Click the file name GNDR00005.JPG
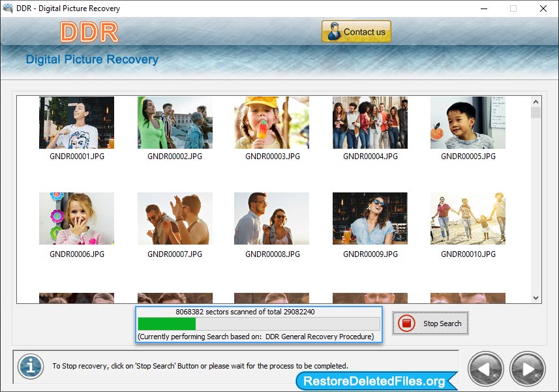This screenshot has height=392, width=559. 468,156
